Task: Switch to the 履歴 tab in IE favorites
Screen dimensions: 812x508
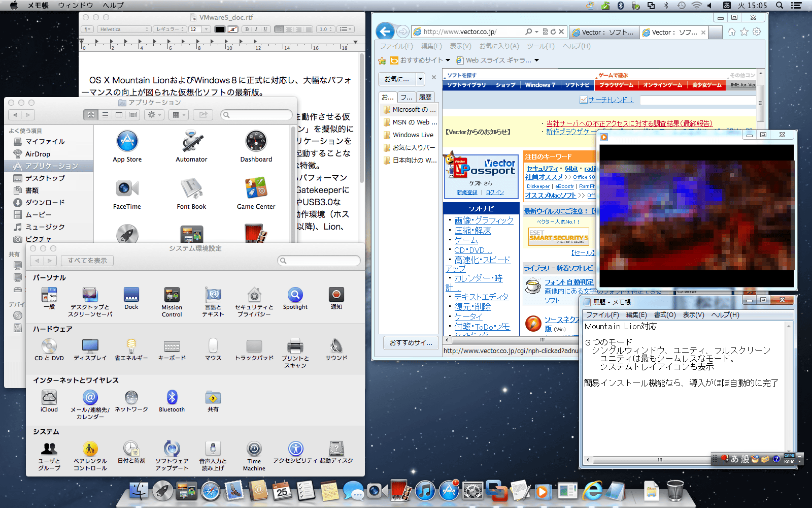Action: 425,97
